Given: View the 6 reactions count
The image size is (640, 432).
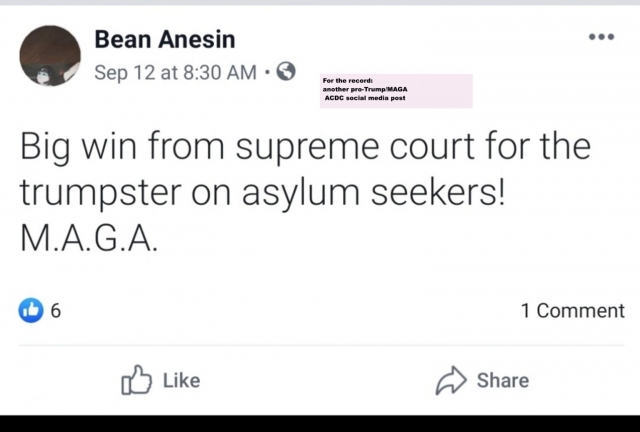Looking at the screenshot, I should 56,311.
